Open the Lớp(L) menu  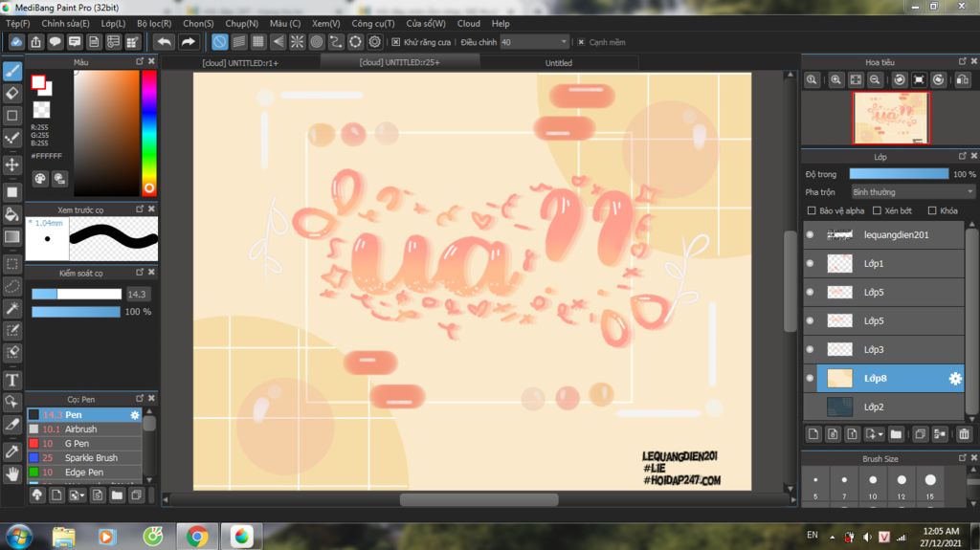pyautogui.click(x=113, y=23)
